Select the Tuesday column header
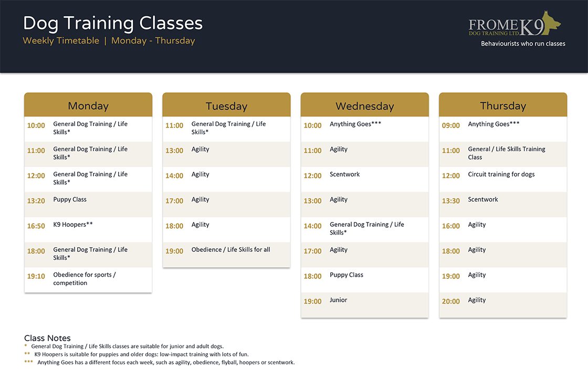The image size is (588, 380). pyautogui.click(x=226, y=104)
